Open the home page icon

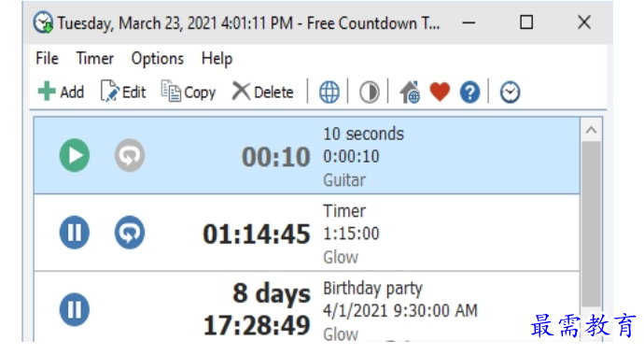pyautogui.click(x=410, y=92)
